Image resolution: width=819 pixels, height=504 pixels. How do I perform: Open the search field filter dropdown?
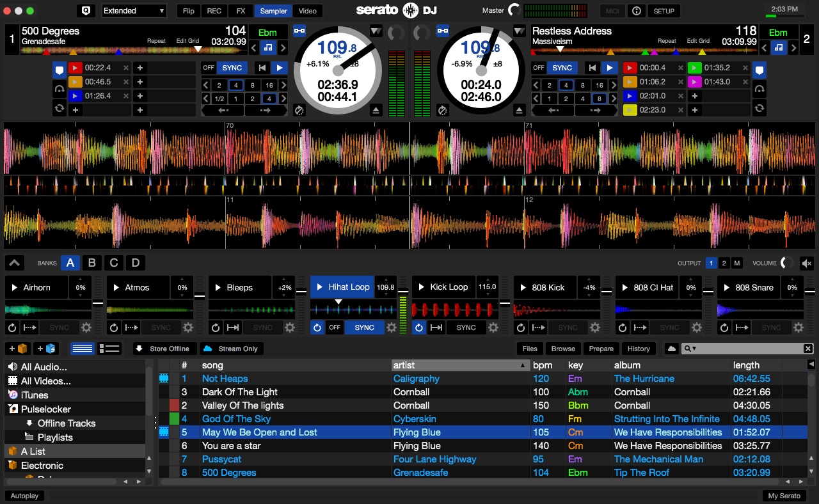[x=690, y=349]
